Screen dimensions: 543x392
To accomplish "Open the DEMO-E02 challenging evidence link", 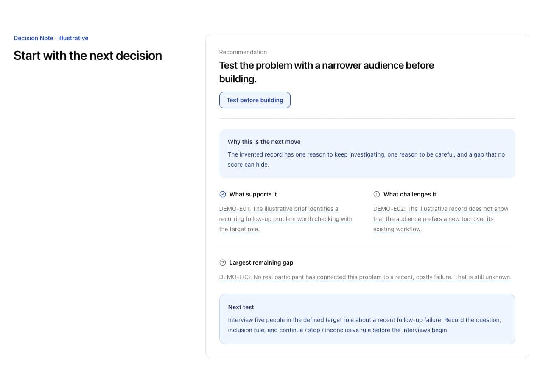I will tap(441, 219).
